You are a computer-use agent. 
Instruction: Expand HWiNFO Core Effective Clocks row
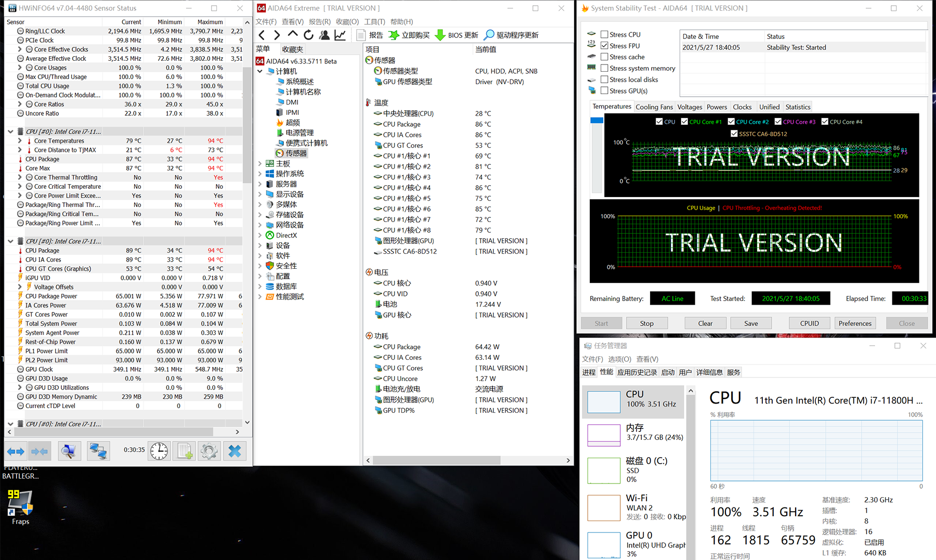[20, 49]
